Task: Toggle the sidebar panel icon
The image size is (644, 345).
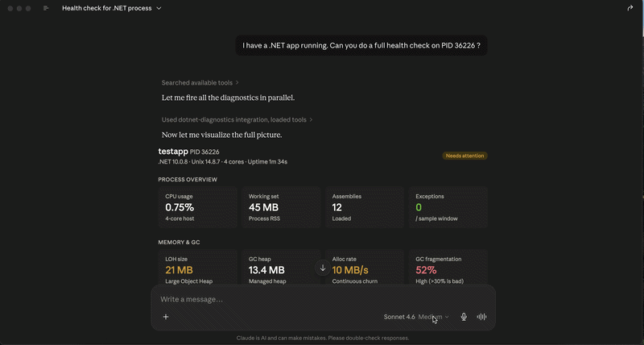Action: (46, 8)
